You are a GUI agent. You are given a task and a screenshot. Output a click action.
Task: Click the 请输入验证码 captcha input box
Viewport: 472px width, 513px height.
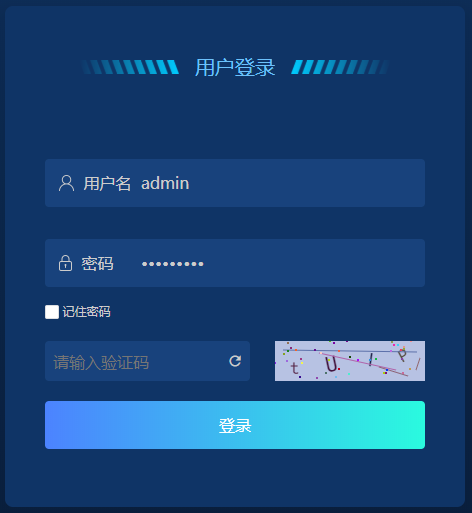147,361
